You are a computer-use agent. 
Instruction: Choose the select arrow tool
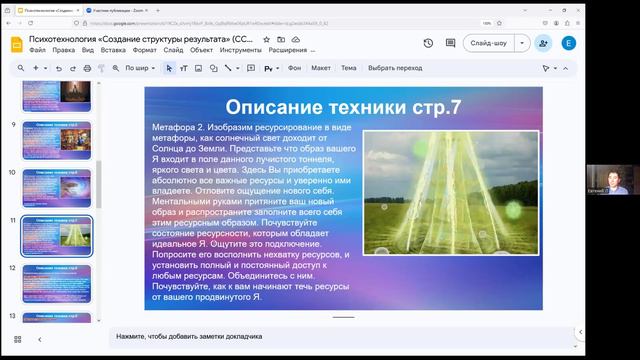(169, 69)
